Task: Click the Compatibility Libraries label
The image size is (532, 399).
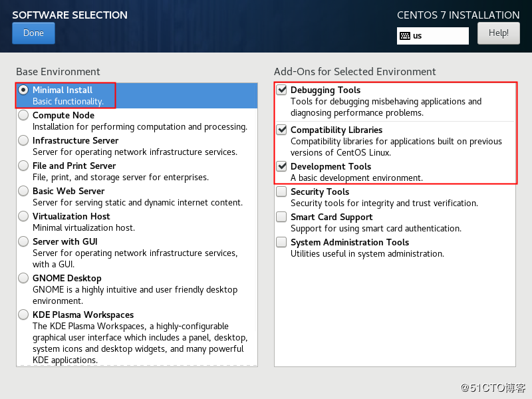Action: tap(336, 130)
